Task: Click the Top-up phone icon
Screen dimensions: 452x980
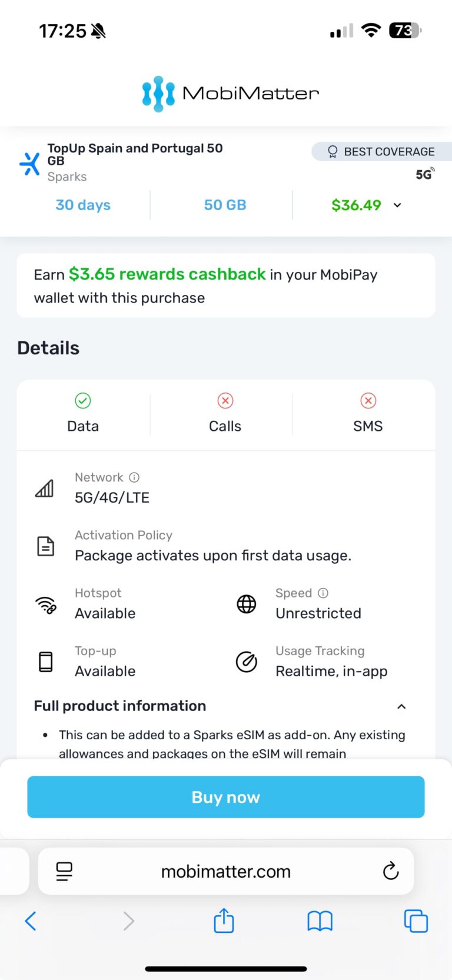Action: (46, 662)
